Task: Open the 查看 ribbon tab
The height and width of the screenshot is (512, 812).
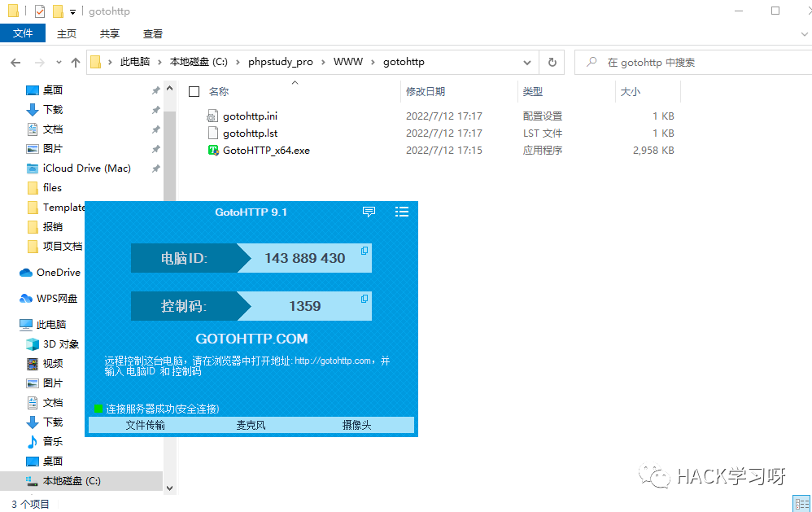Action: point(153,33)
